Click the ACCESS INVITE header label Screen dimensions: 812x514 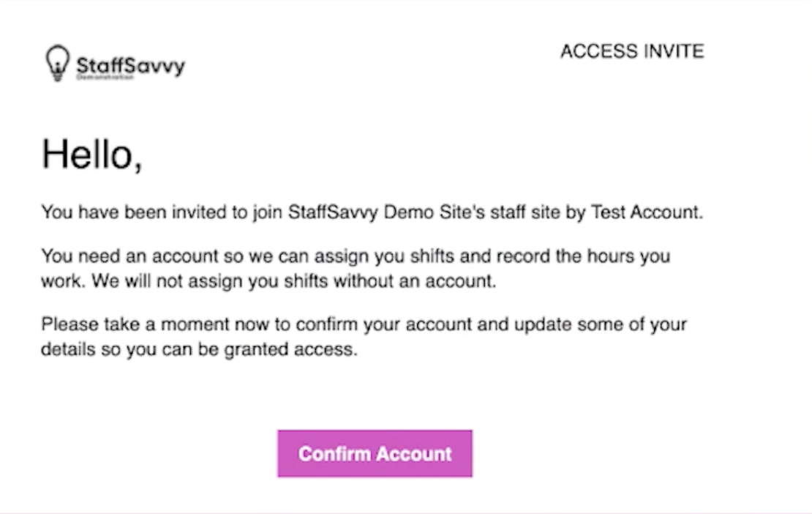(x=631, y=51)
